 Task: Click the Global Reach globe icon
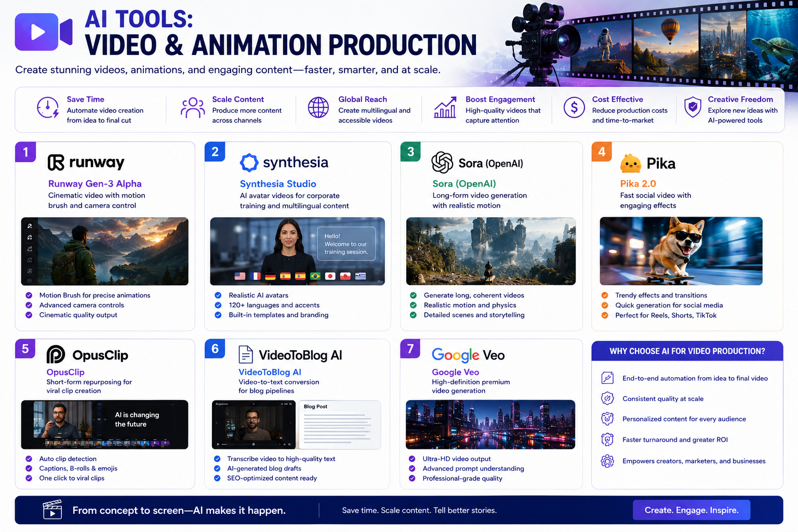click(x=318, y=108)
